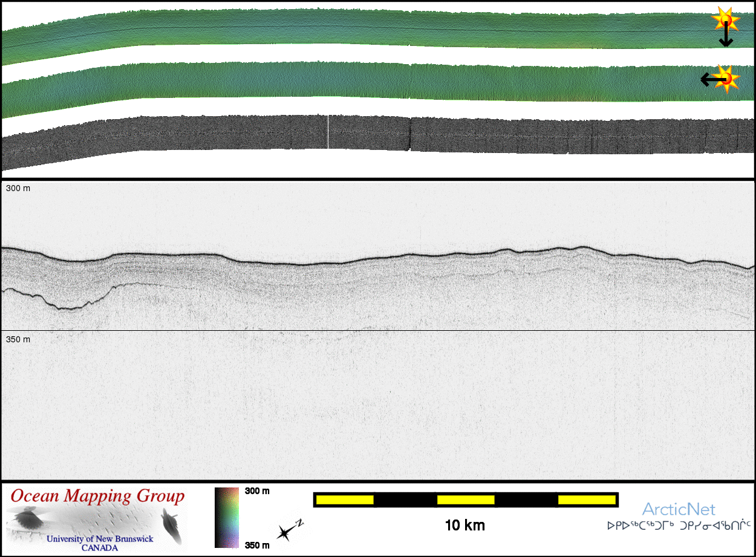The image size is (756, 557).
Task: Click the 300 m depth label in profile
Action: (18, 189)
